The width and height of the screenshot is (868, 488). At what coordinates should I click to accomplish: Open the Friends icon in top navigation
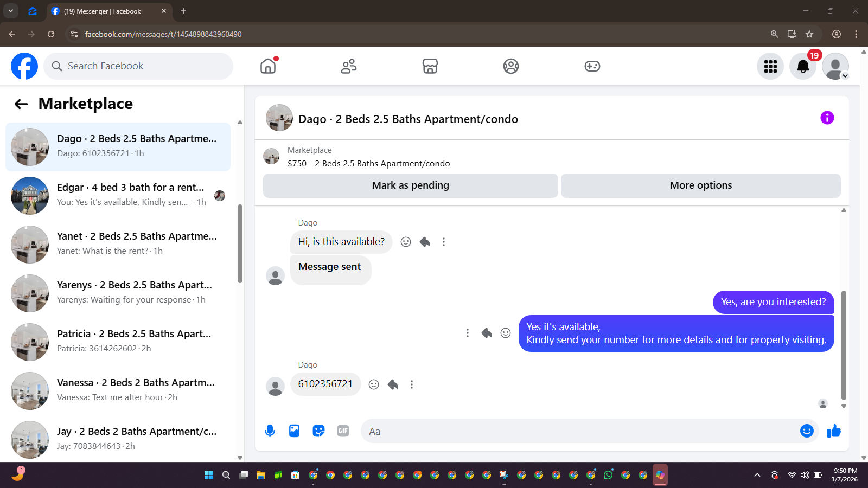click(x=349, y=66)
